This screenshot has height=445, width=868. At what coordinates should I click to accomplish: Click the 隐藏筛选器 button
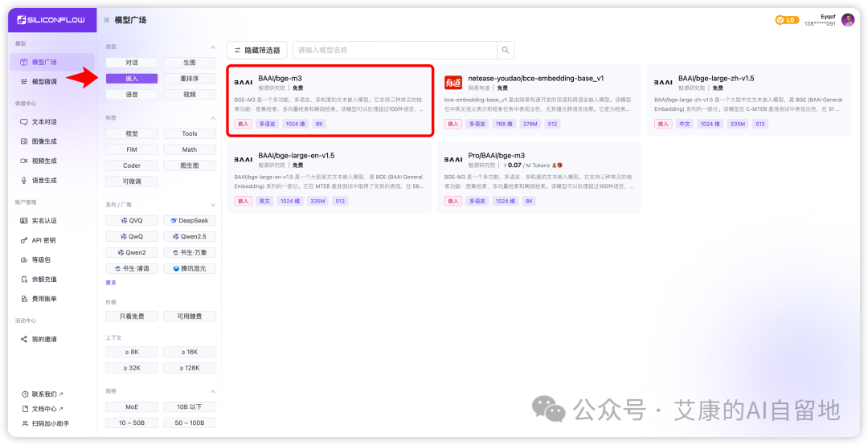257,50
